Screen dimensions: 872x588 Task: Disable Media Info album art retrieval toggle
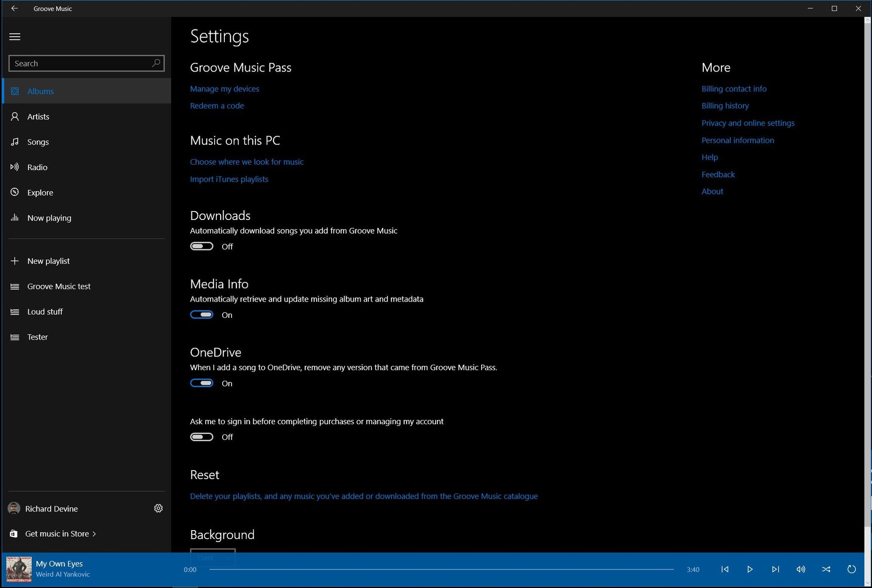(202, 315)
